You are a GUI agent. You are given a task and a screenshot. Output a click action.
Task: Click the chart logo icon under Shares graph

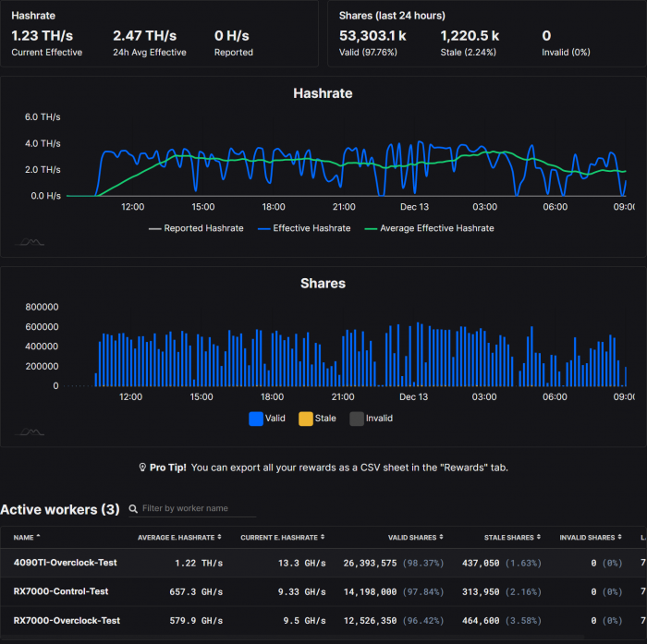pyautogui.click(x=31, y=431)
